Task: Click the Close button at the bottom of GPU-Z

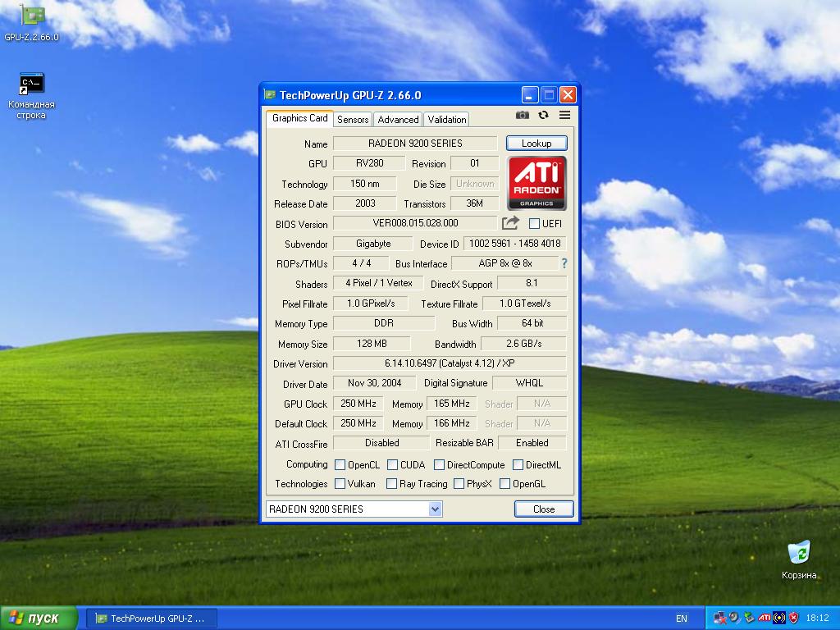Action: (x=544, y=509)
